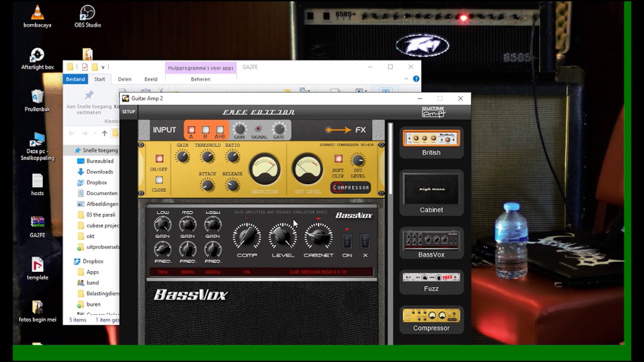Toggle the BassVox ON power switch
The width and height of the screenshot is (644, 362).
(347, 241)
